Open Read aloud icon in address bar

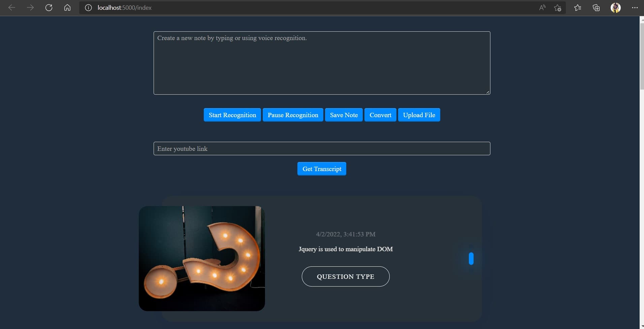tap(542, 7)
